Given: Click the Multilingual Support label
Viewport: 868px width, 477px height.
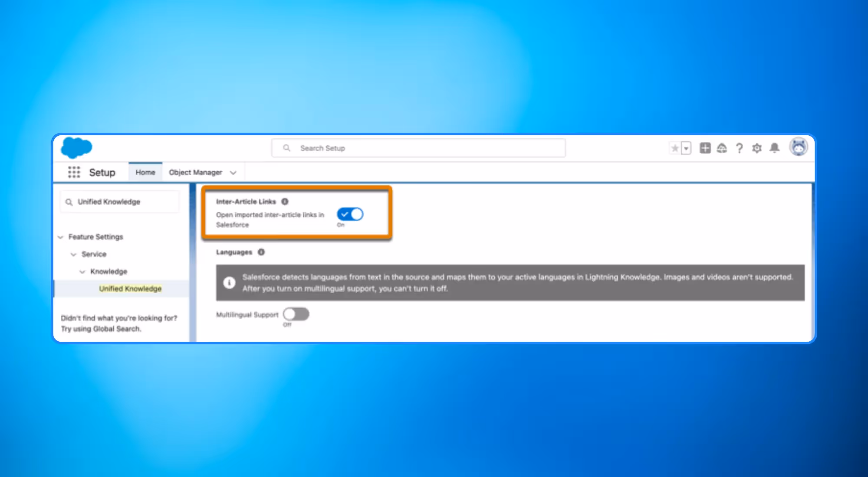Looking at the screenshot, I should (247, 315).
